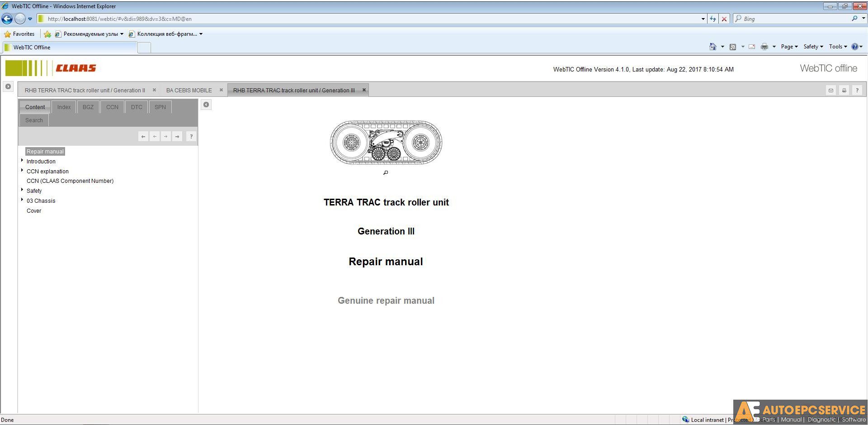
Task: Expand the 03 Chassis tree node
Action: [22, 200]
